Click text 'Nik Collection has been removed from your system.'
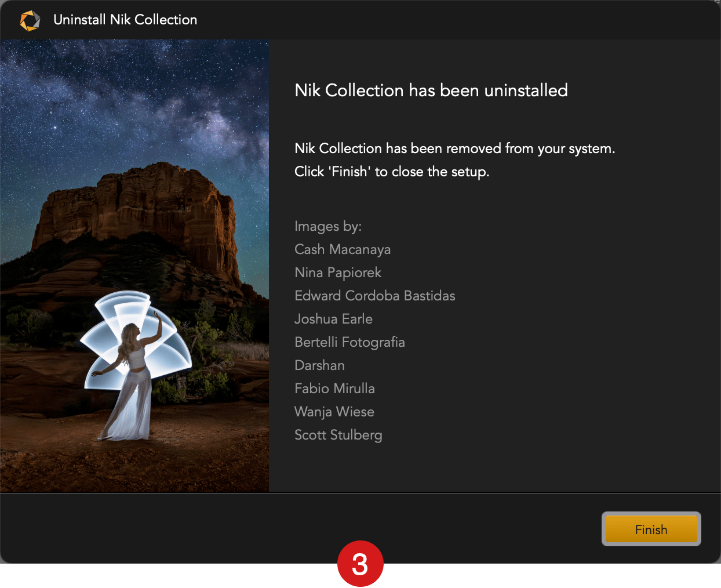Image resolution: width=721 pixels, height=588 pixels. [x=455, y=148]
